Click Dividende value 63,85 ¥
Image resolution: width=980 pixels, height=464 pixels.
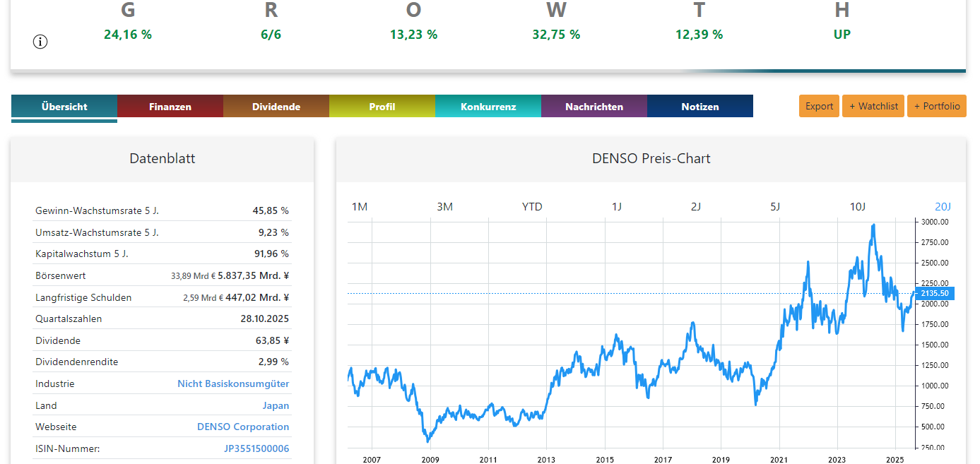point(273,340)
